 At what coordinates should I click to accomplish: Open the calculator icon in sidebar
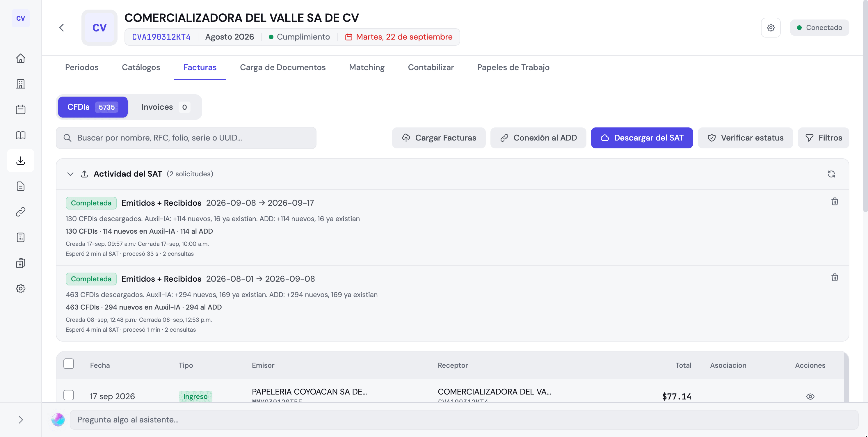pyautogui.click(x=21, y=237)
